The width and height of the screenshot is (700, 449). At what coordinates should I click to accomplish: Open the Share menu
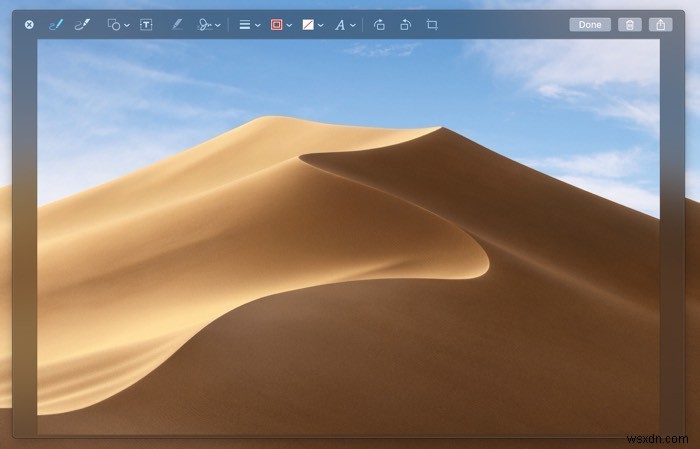pos(660,25)
